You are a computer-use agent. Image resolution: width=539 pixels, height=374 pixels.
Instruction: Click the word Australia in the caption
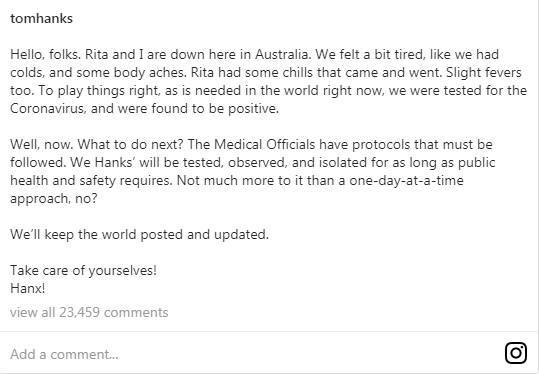pyautogui.click(x=281, y=54)
